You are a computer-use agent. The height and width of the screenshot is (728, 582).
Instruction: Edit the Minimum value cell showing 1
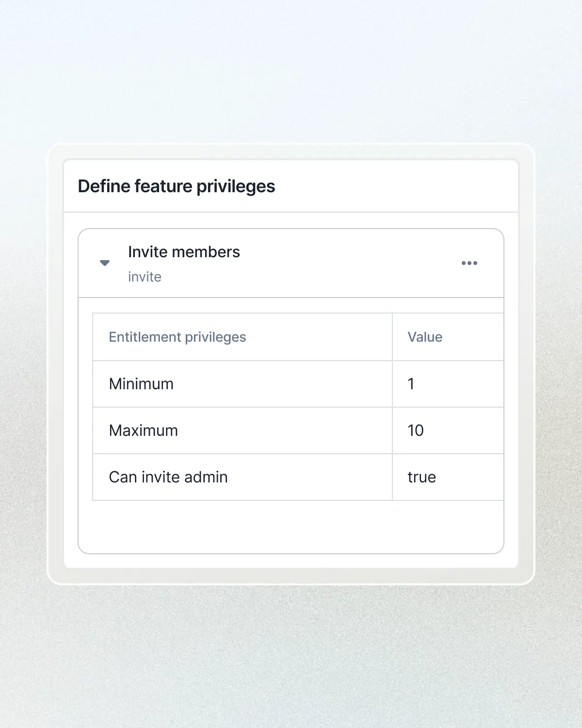pos(411,384)
